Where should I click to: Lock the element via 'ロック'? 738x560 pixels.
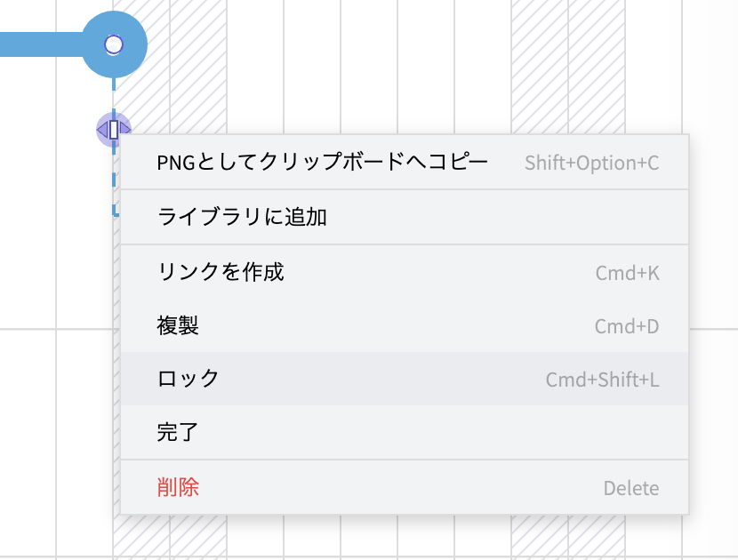click(188, 379)
